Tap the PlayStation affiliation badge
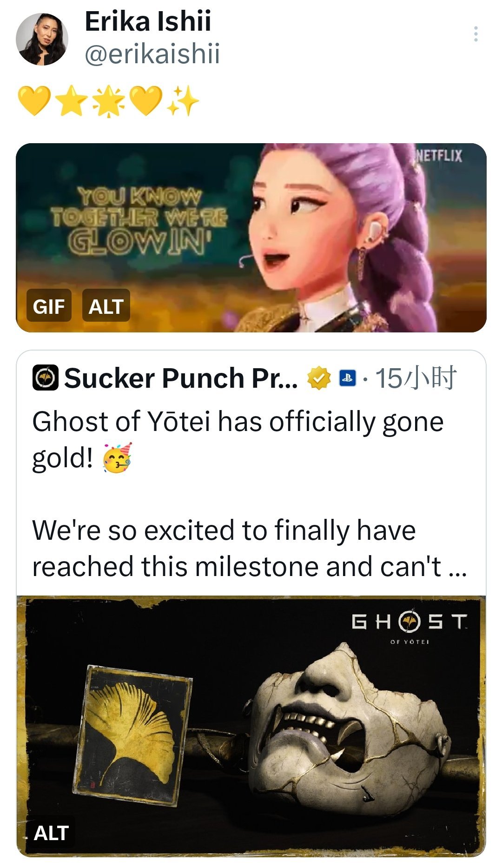This screenshot has width=502, height=868. coord(347,378)
